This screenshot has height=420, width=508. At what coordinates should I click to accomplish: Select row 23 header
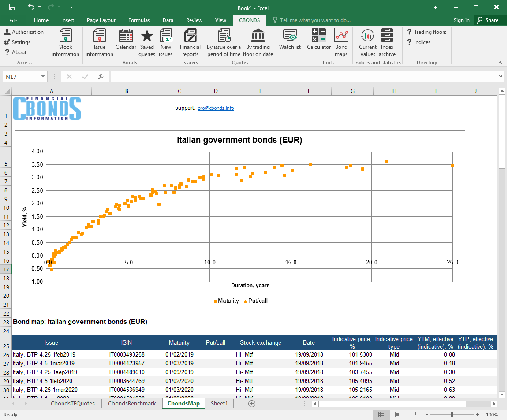point(6,323)
